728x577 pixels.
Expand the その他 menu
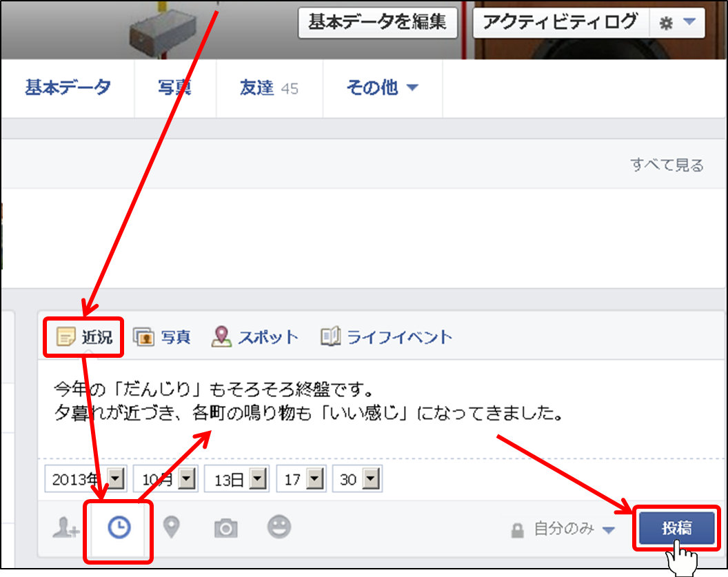[x=382, y=88]
